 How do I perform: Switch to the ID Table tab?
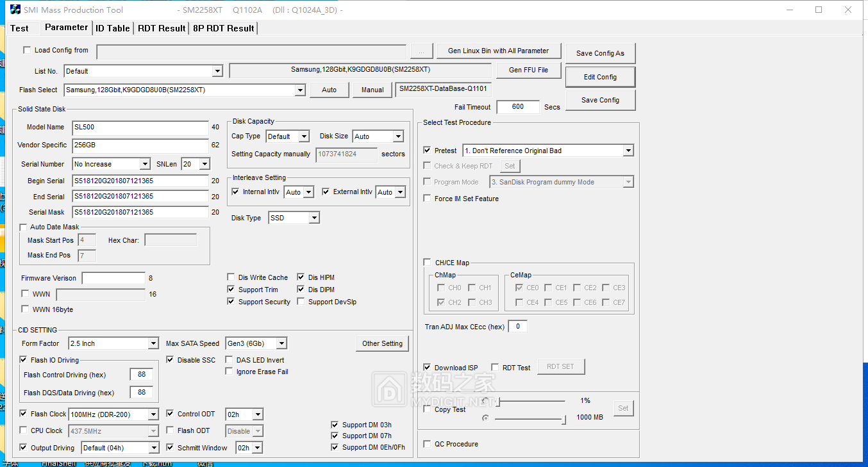pos(113,28)
